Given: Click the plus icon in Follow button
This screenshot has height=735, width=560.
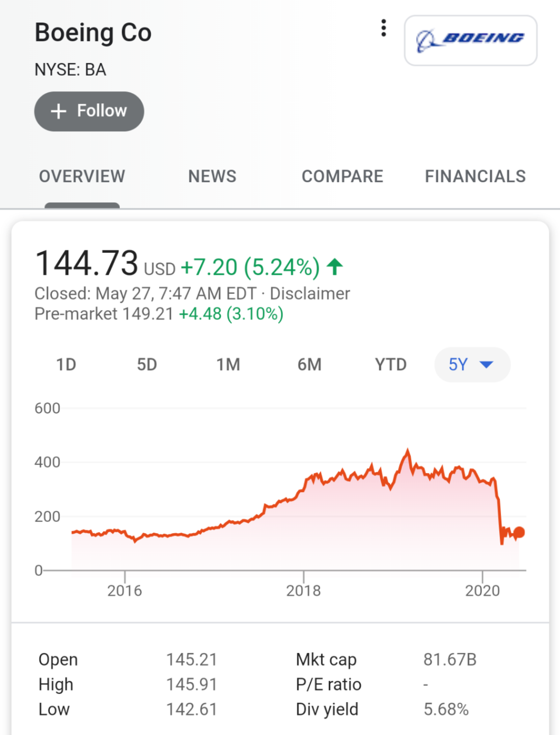Looking at the screenshot, I should 59,111.
